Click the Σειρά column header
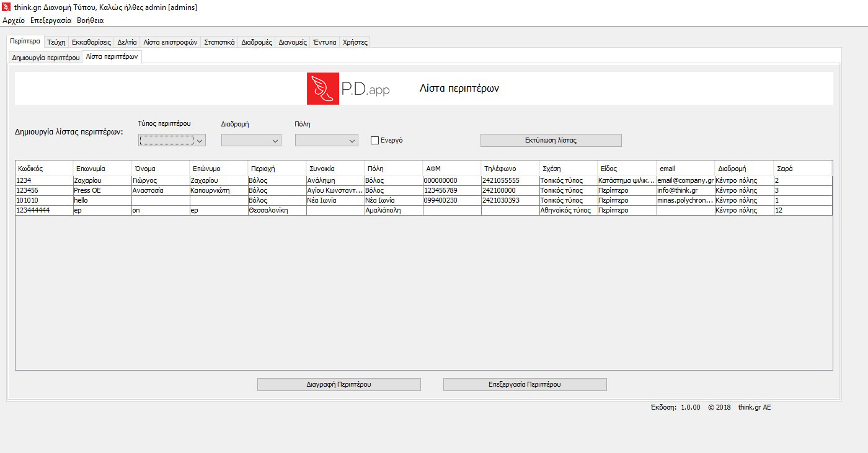This screenshot has height=453, width=868. pos(802,169)
